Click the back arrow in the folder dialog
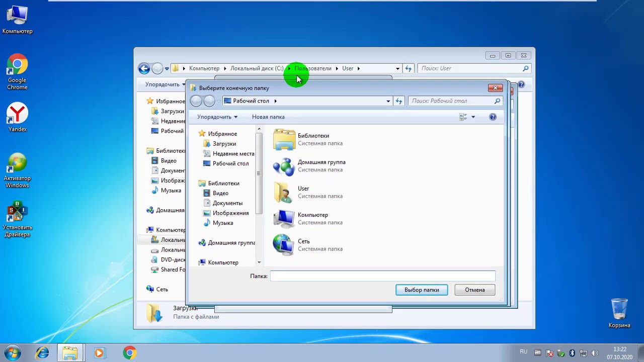The width and height of the screenshot is (644, 362). tap(196, 101)
